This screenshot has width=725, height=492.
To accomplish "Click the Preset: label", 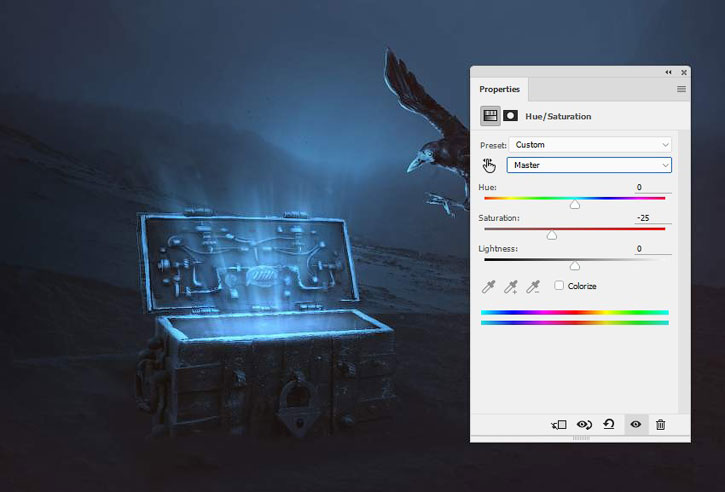I will [x=493, y=145].
